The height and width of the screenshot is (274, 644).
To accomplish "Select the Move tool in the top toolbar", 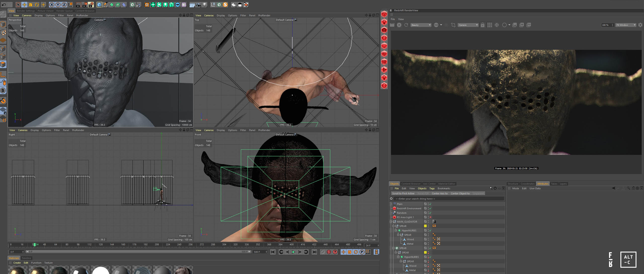I will coord(24,5).
